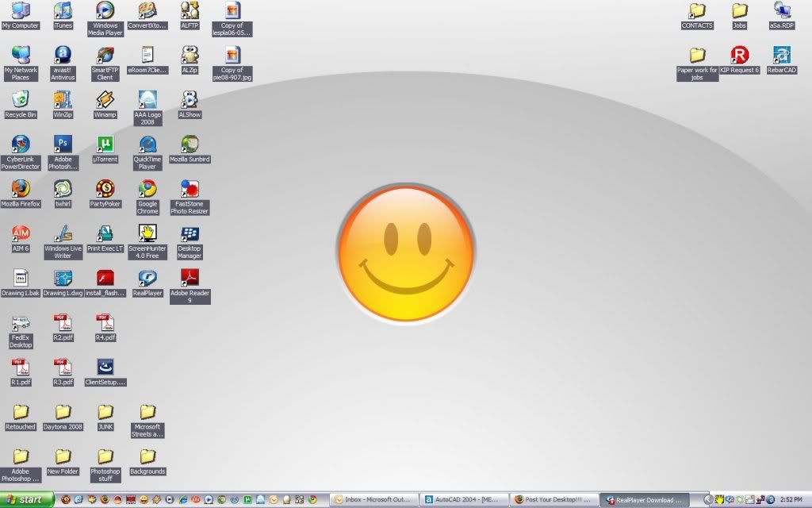This screenshot has width=812, height=508.
Task: Click the 2:52 PM taskbar clock
Action: [791, 500]
